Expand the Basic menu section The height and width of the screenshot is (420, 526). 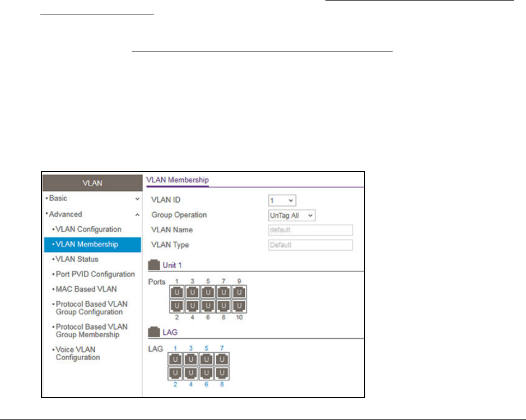(92, 198)
